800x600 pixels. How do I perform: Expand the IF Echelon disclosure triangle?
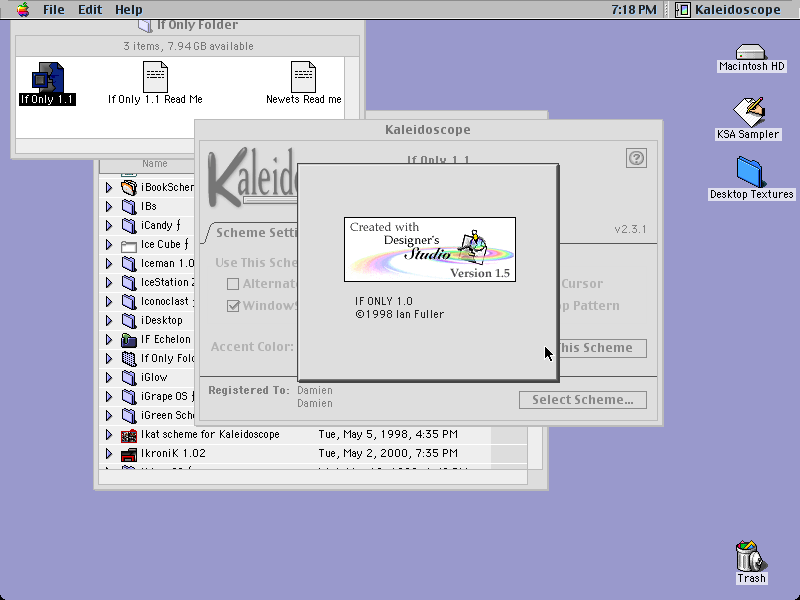tap(109, 339)
